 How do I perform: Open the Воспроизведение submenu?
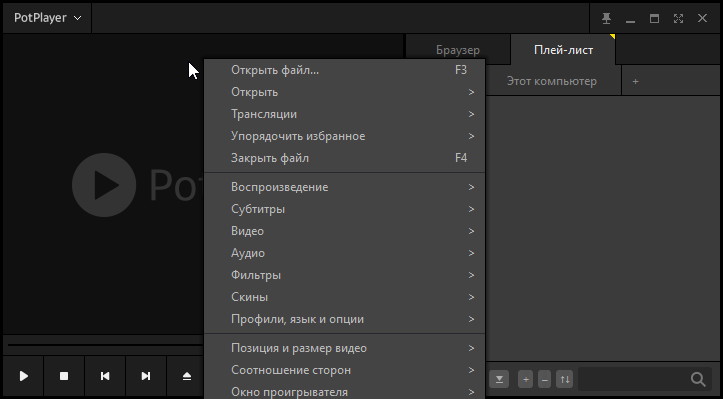pos(344,187)
